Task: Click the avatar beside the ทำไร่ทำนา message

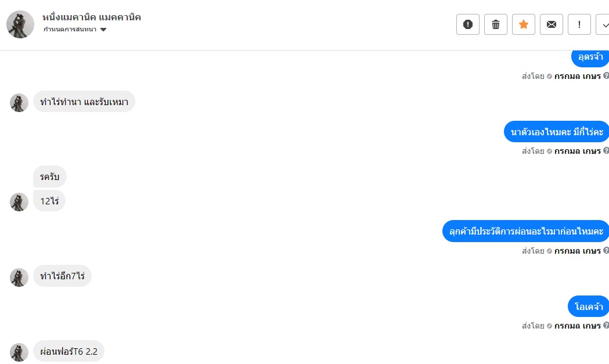Action: pos(19,103)
